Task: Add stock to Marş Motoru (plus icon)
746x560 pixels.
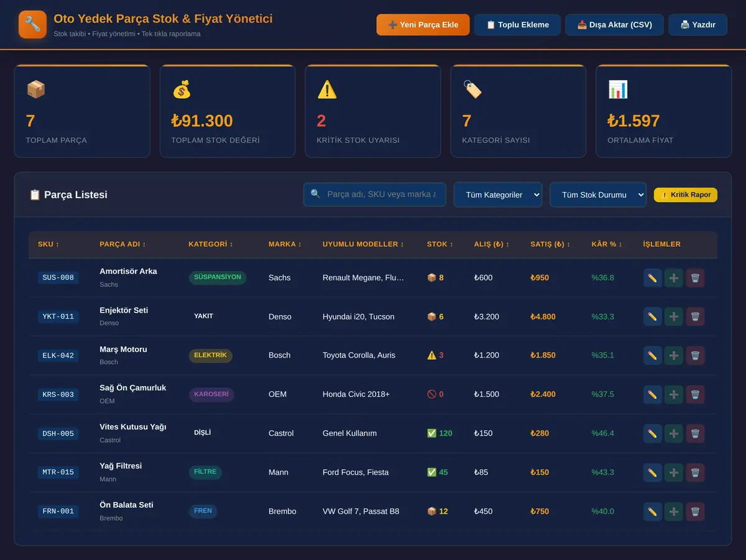Action: click(x=674, y=356)
